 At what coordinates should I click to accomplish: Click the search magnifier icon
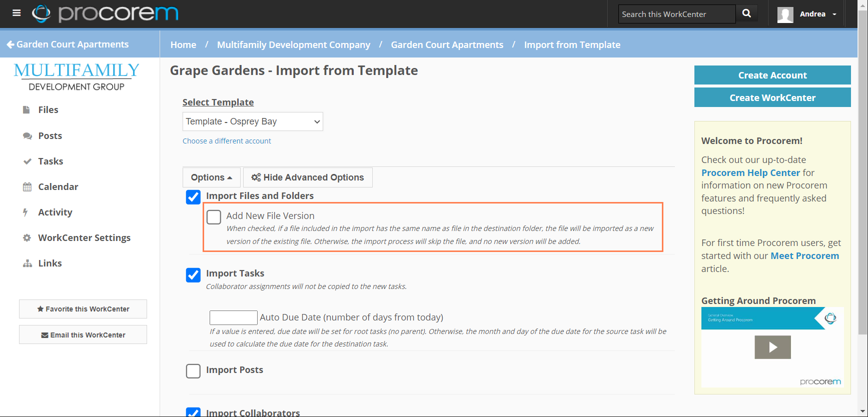[x=746, y=13]
